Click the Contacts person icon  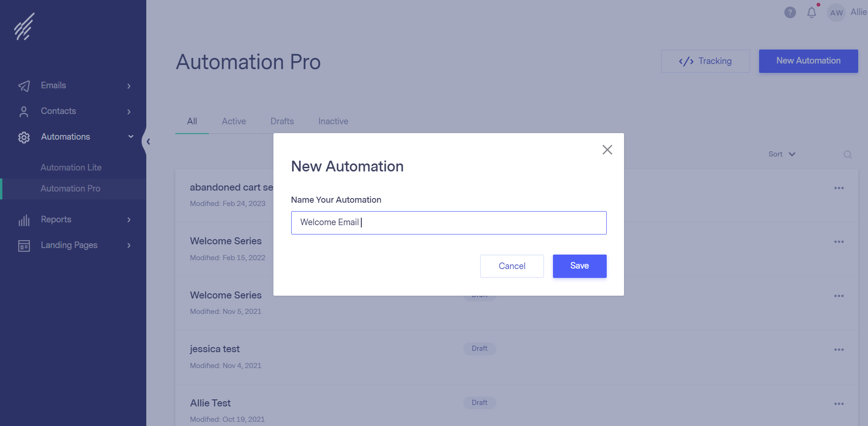click(x=24, y=112)
